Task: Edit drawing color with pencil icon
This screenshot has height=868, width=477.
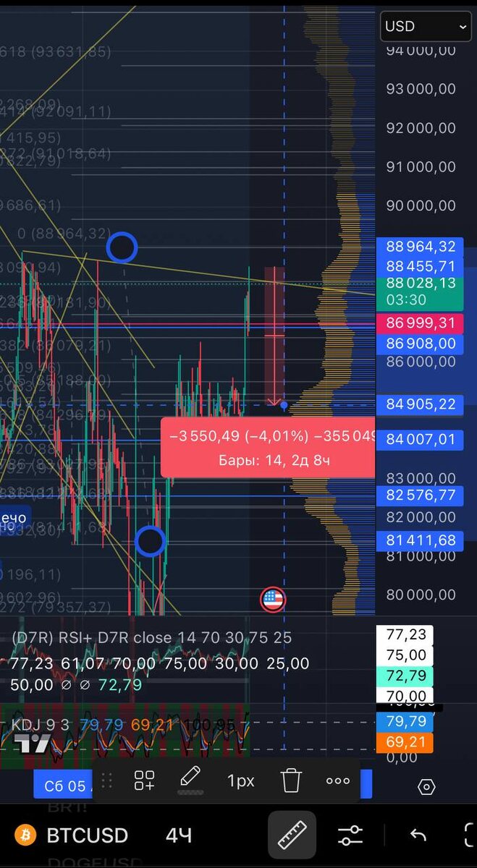Action: [x=190, y=780]
